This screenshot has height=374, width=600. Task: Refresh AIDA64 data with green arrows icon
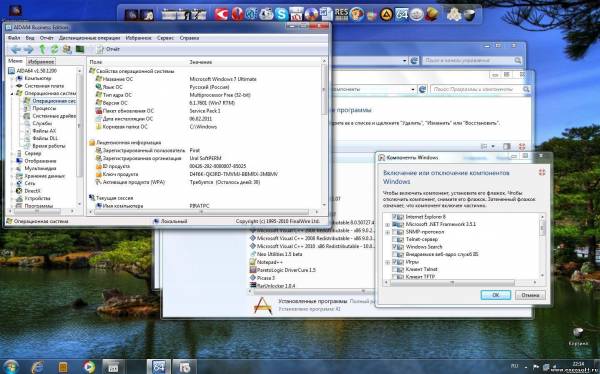[x=54, y=49]
